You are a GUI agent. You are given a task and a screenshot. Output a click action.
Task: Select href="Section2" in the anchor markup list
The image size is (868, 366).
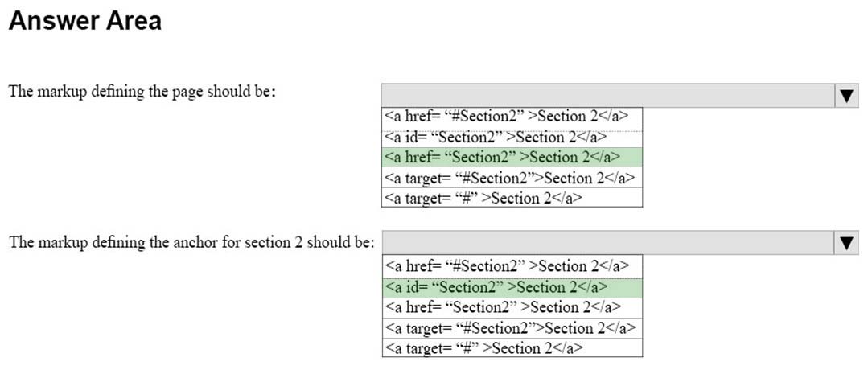click(512, 307)
